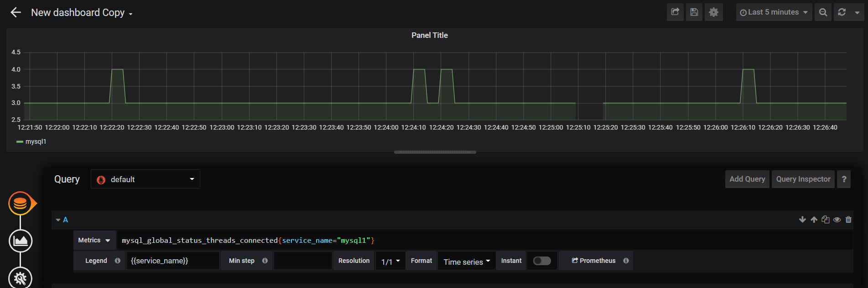Open dashboard settings gear icon
Image resolution: width=868 pixels, height=288 pixels.
coord(714,12)
